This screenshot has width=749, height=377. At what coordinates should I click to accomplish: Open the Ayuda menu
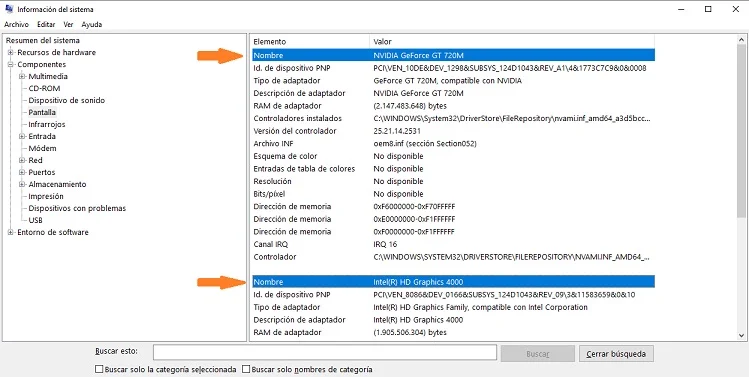91,24
